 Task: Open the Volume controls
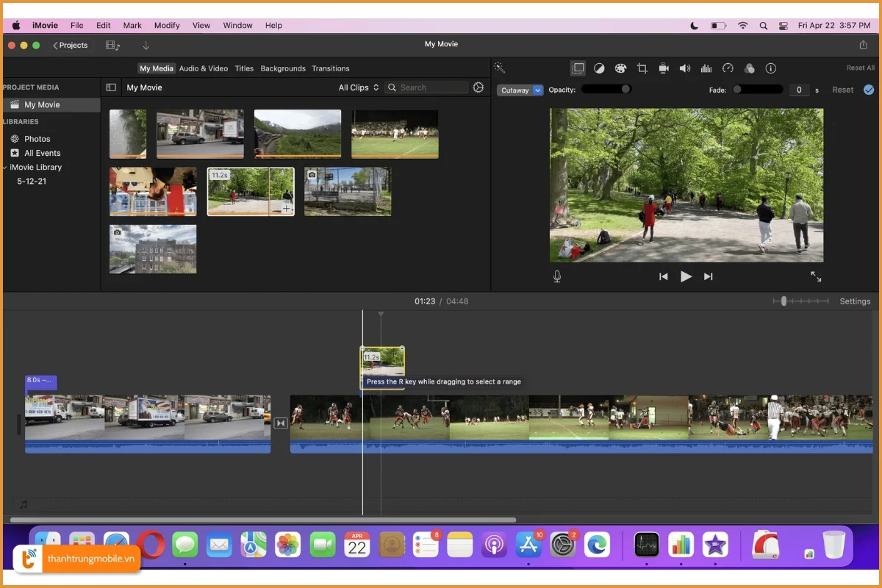coord(685,68)
